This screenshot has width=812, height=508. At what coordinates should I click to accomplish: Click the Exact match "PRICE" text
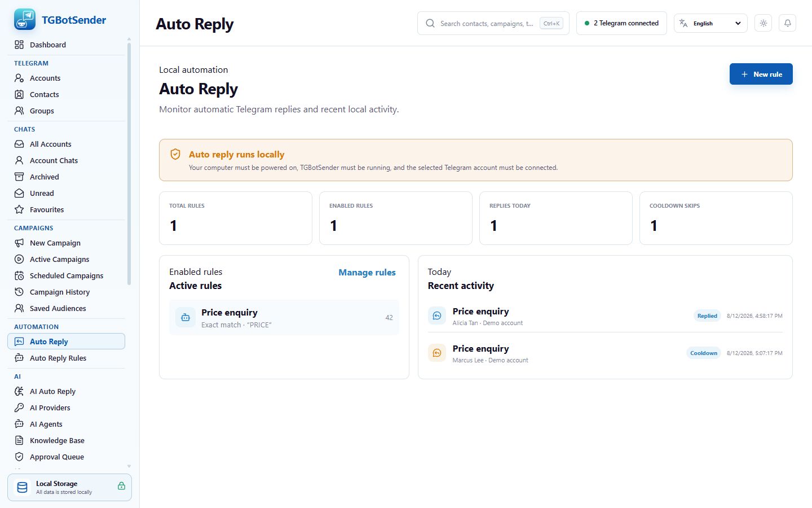coord(236,325)
